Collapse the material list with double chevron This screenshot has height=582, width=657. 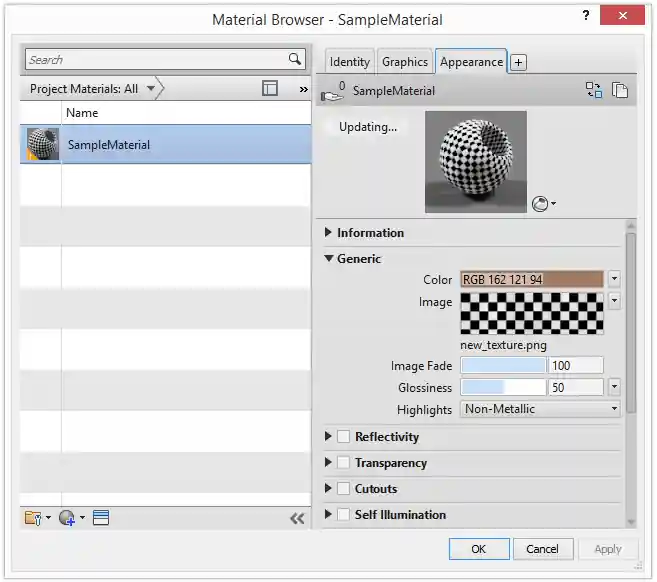point(297,518)
